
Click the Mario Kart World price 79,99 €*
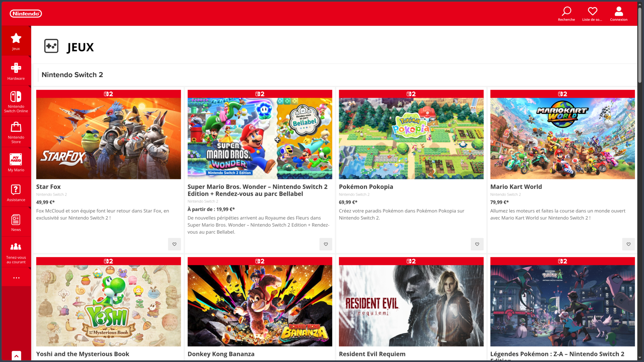pos(499,202)
